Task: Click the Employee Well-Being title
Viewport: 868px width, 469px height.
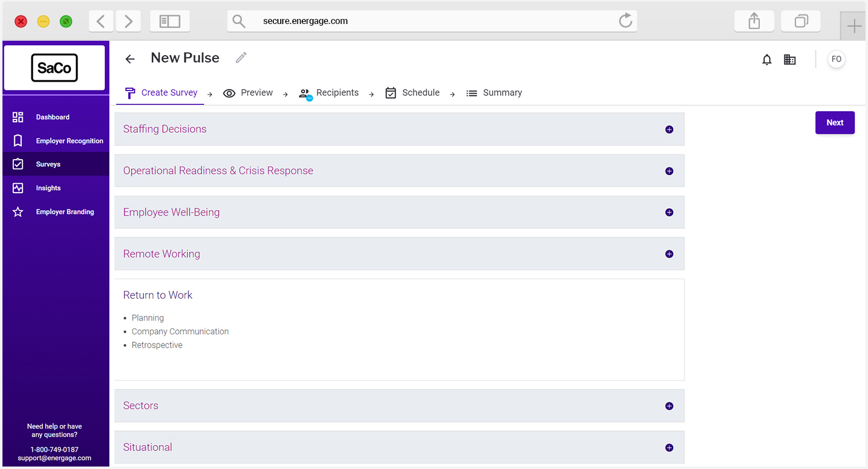Action: [x=171, y=212]
